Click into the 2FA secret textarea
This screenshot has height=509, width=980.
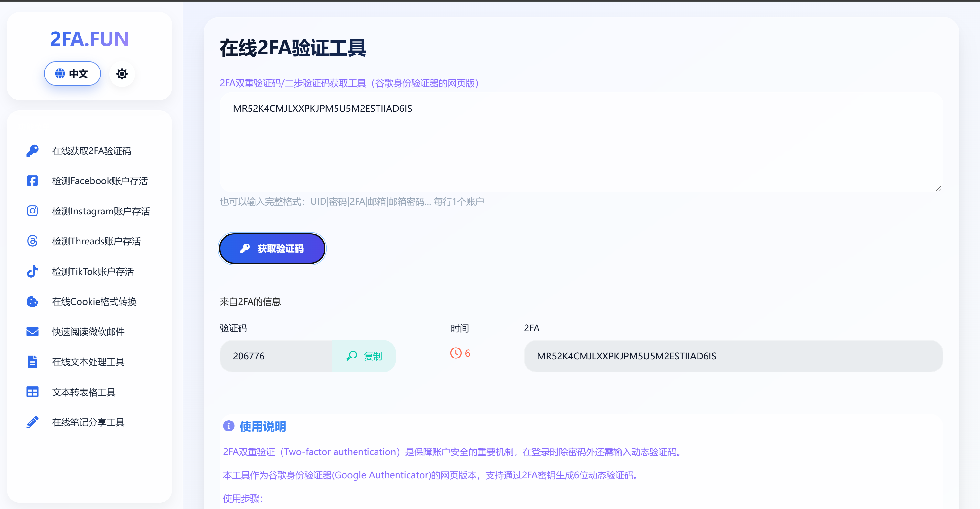(x=581, y=142)
